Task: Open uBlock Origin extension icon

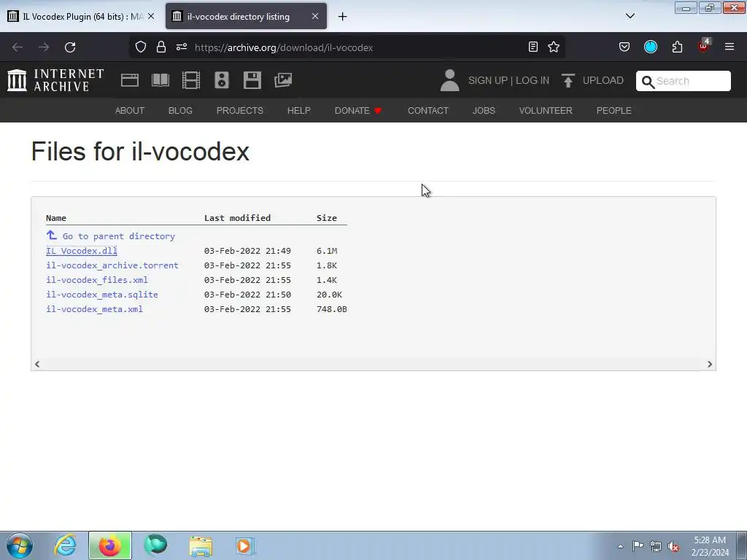Action: [704, 46]
